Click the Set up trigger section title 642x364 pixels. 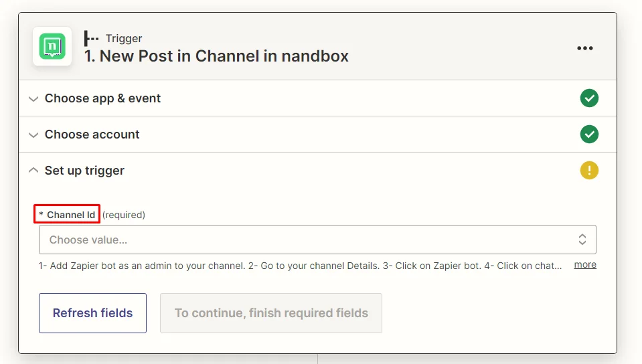84,171
